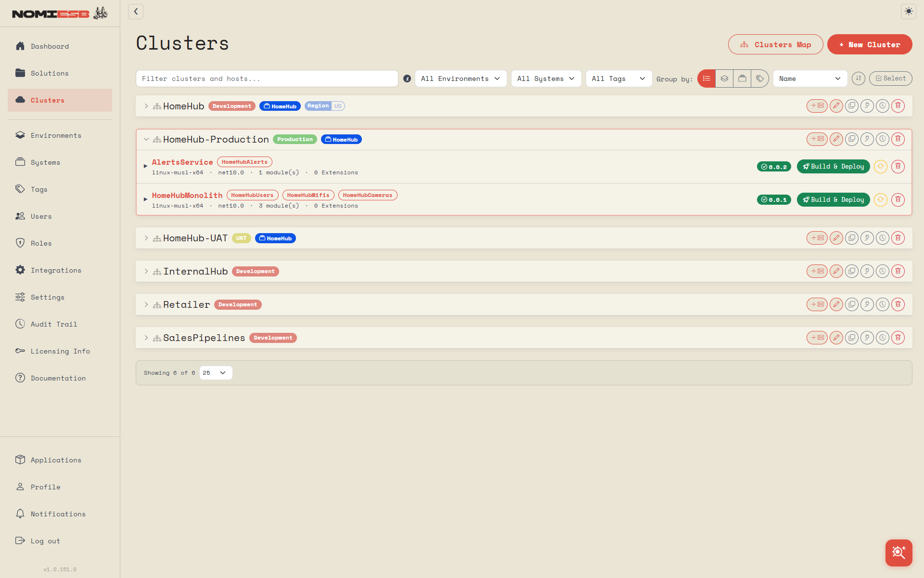This screenshot has height=578, width=924.
Task: Click the AlertsService version 0.0.2 badge
Action: click(774, 167)
